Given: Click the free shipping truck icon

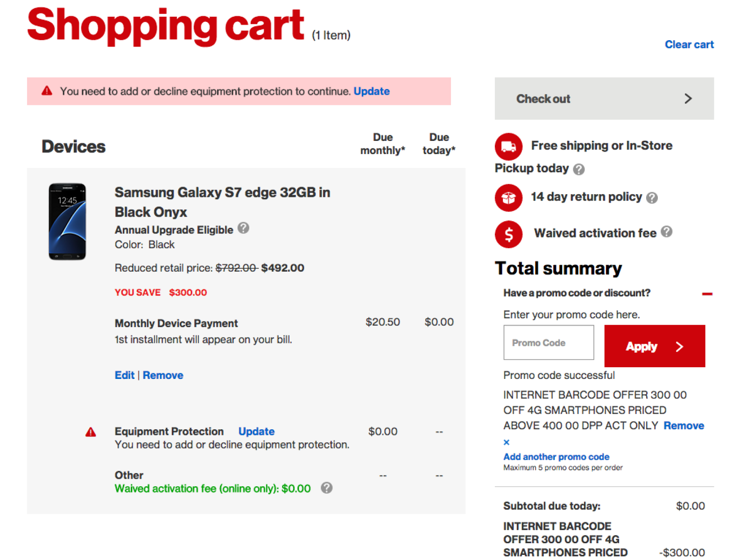Looking at the screenshot, I should 508,147.
